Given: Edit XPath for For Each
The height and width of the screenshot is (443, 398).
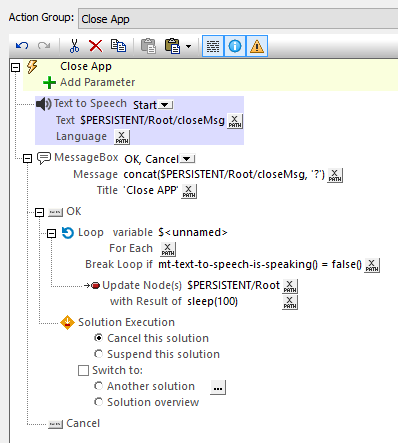Looking at the screenshot, I should (168, 249).
